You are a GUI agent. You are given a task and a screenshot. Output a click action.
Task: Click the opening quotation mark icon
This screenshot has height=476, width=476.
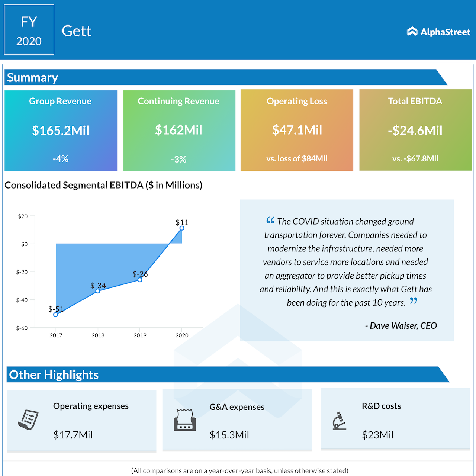tap(270, 220)
